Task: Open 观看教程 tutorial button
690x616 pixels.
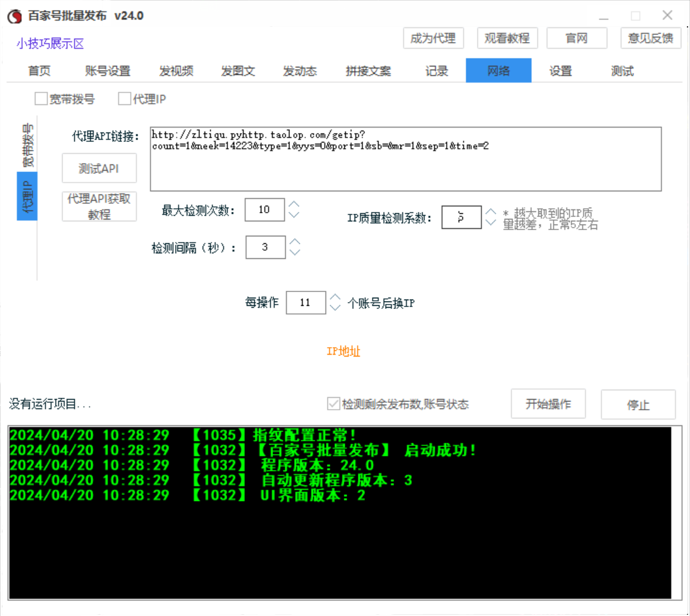Action: (x=507, y=38)
